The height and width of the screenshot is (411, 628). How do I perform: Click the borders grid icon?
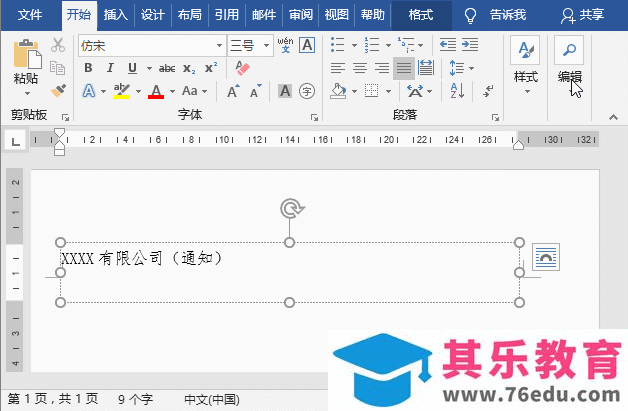point(372,91)
